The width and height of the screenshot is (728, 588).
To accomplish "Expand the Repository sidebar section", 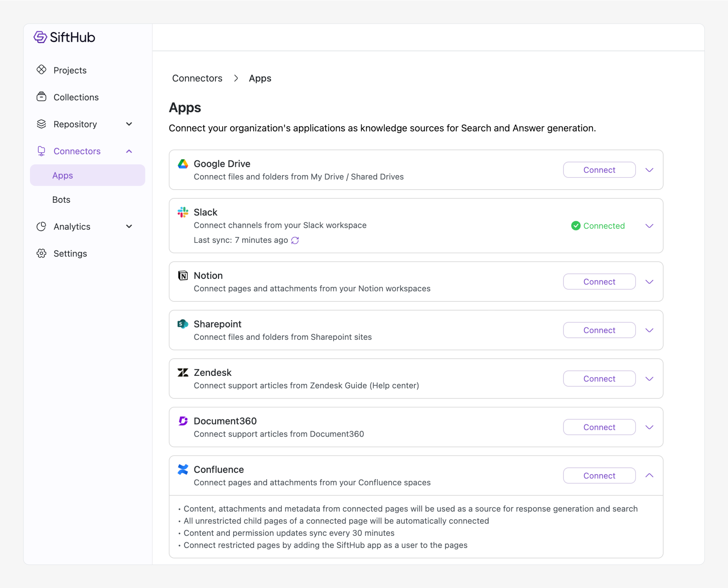I will click(x=129, y=124).
